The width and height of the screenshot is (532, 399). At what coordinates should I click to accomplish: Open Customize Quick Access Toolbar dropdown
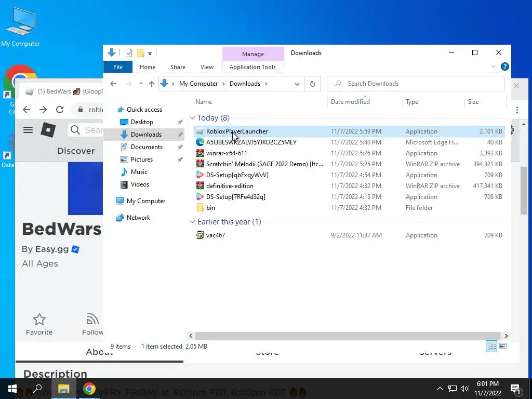click(x=150, y=54)
